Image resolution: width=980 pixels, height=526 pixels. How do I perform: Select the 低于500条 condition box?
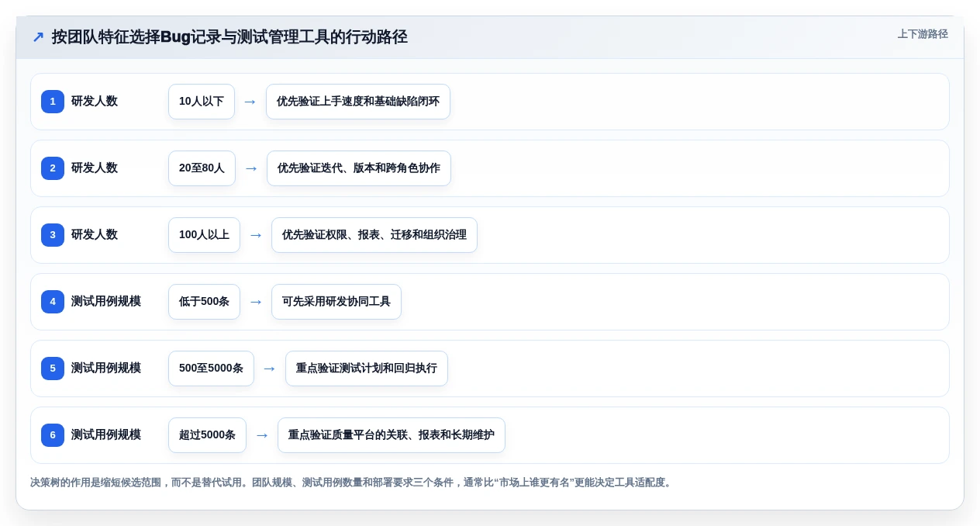[x=204, y=302]
